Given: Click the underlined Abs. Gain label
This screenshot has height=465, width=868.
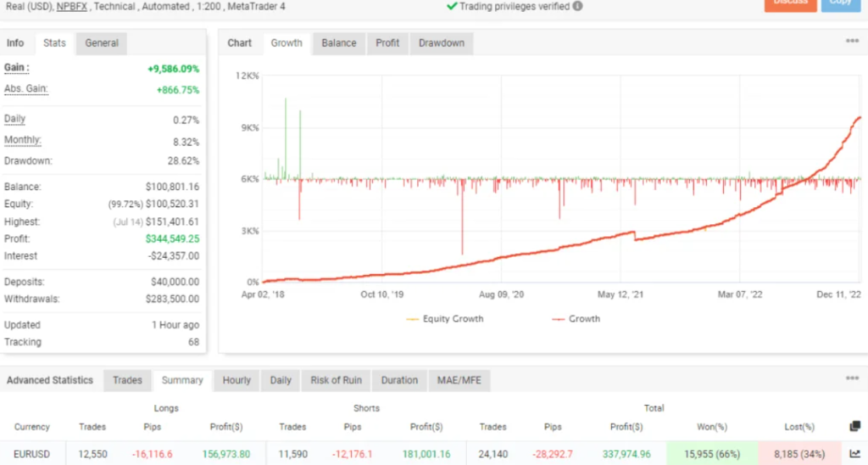Looking at the screenshot, I should [25, 88].
